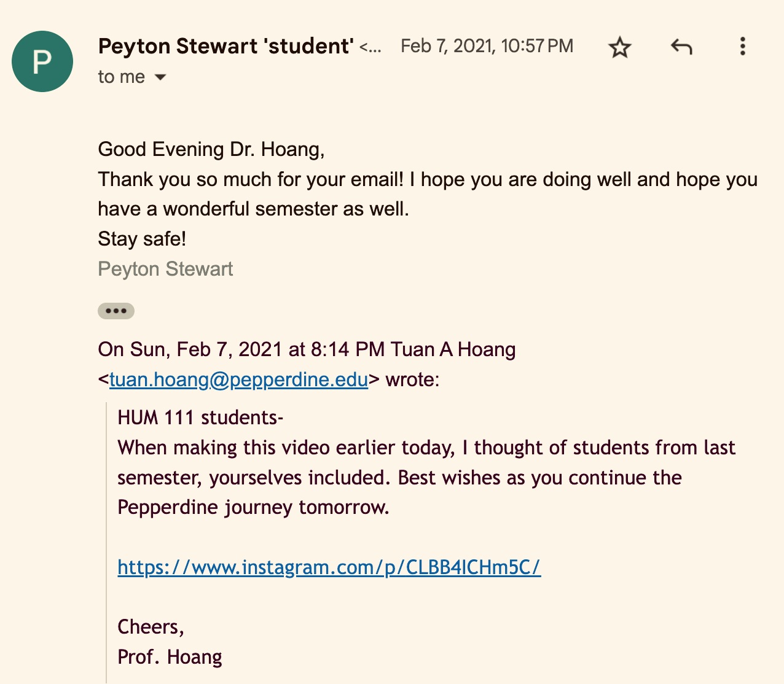Open the More options three-dot menu
The height and width of the screenshot is (684, 784).
coord(742,47)
